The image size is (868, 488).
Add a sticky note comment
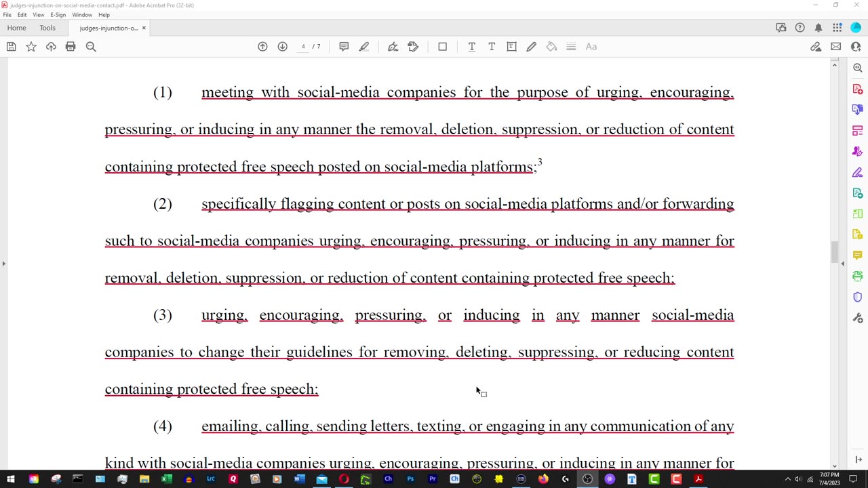(344, 47)
